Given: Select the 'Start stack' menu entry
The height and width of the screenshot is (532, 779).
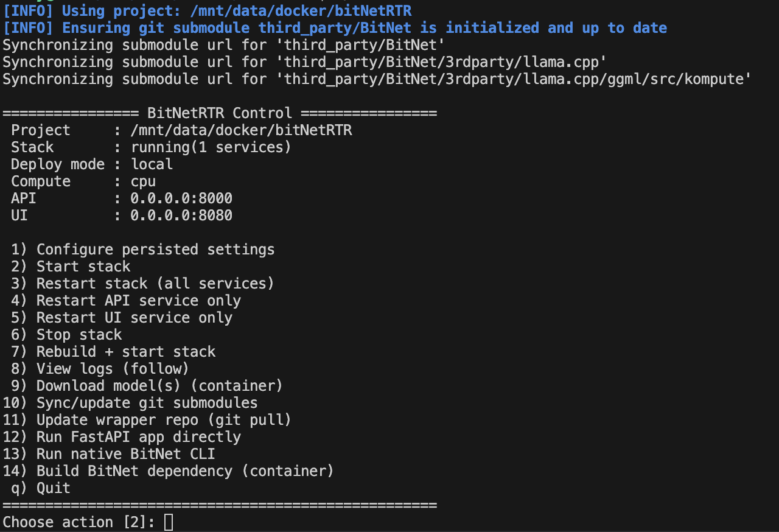Looking at the screenshot, I should pos(83,267).
